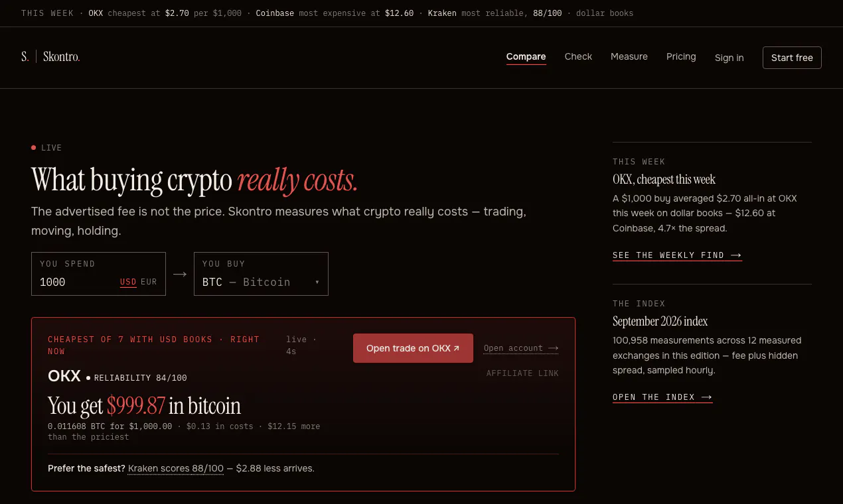Click the live 4s status text
Viewport: 843px width, 504px height.
[x=301, y=345]
